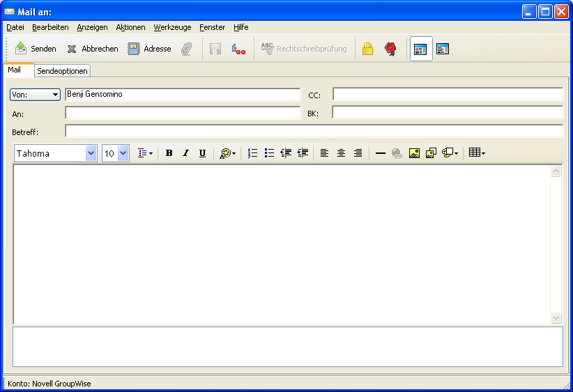The image size is (573, 392).
Task: Toggle the highlighted HTML view toolbar button
Action: click(421, 49)
